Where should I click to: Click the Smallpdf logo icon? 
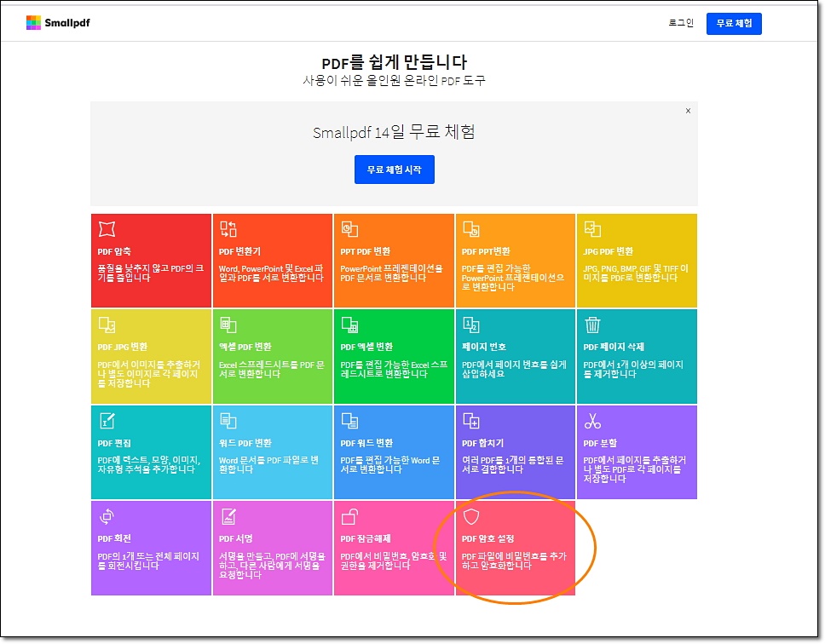point(34,23)
